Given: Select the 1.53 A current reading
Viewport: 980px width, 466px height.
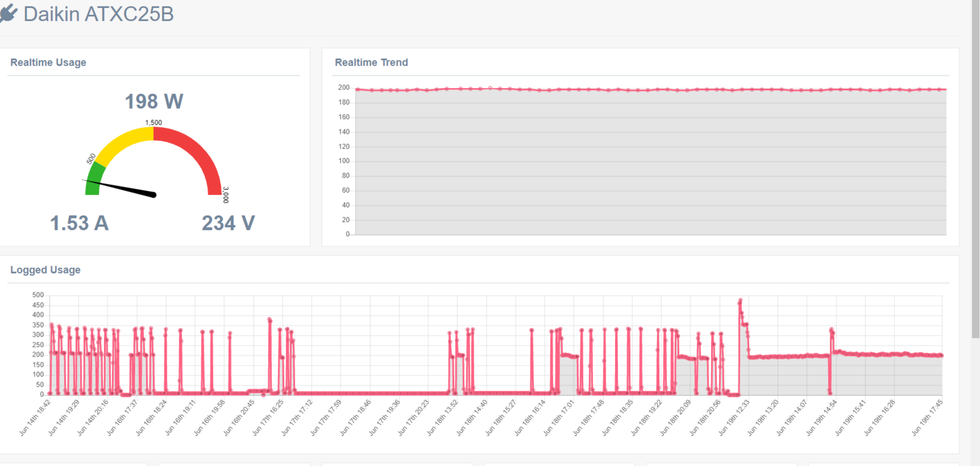Looking at the screenshot, I should pos(80,223).
